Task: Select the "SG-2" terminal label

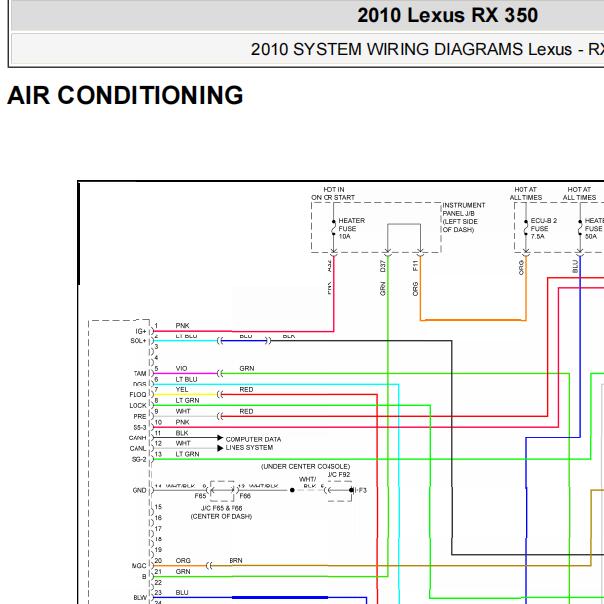Action: 139,460
